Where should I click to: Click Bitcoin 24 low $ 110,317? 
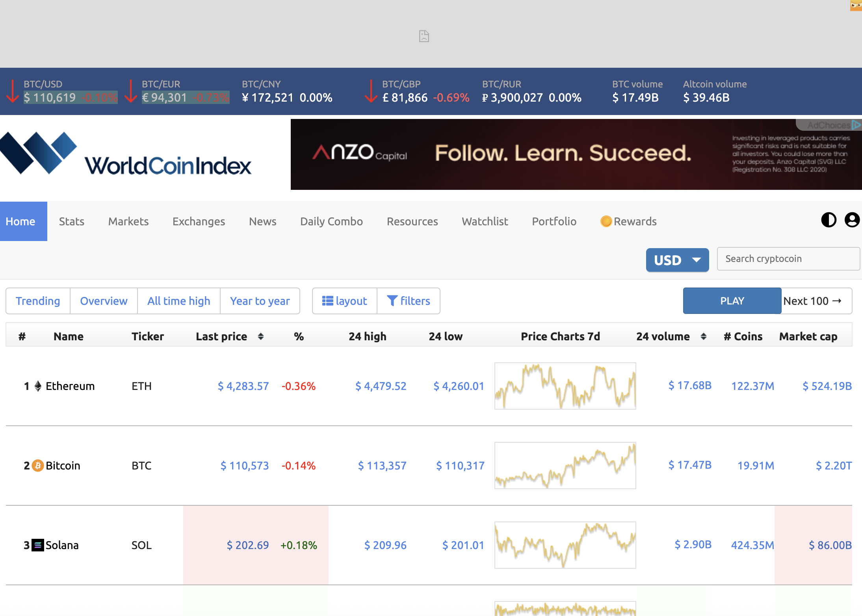pos(460,466)
